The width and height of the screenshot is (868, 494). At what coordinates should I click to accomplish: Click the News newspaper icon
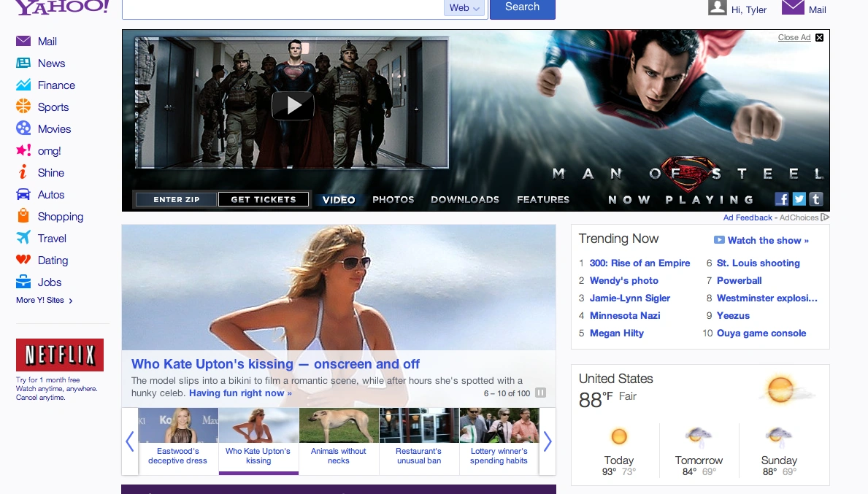23,63
